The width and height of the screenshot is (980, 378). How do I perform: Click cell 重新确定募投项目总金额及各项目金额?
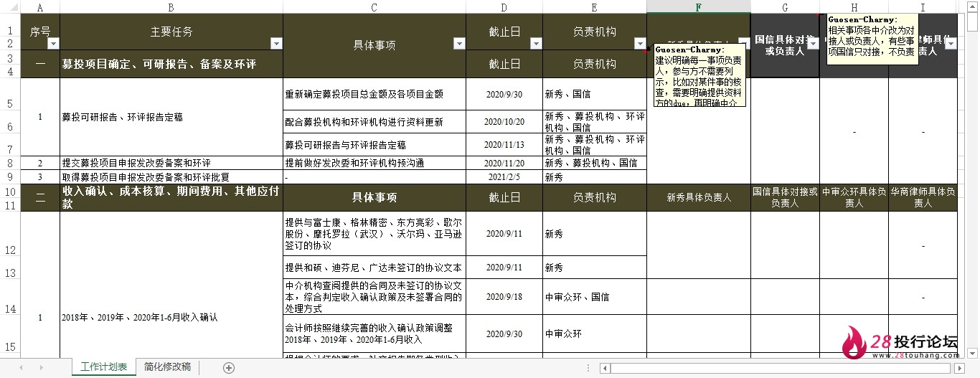point(374,94)
